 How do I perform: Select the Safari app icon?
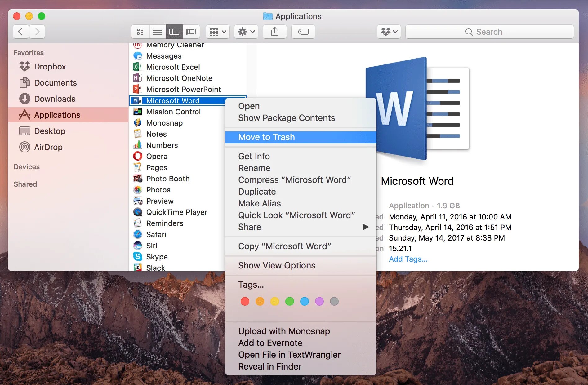pos(138,235)
